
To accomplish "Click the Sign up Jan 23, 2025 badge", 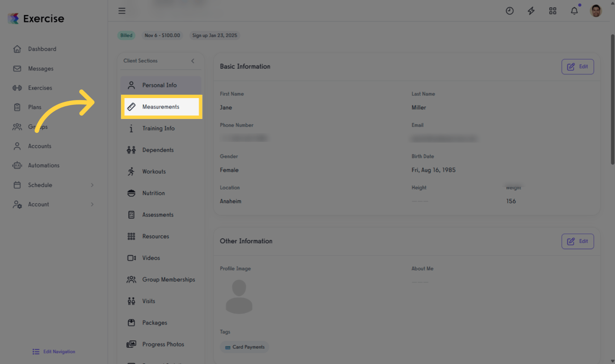I will (x=214, y=35).
